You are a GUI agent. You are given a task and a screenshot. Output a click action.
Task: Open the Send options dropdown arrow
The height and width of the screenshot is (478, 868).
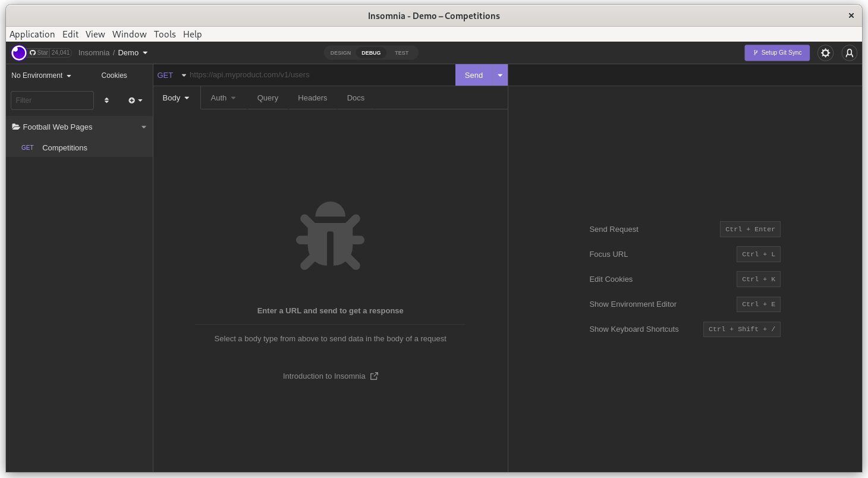tap(500, 76)
